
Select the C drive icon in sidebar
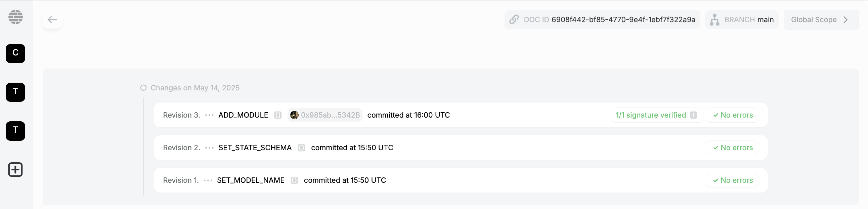pyautogui.click(x=15, y=53)
